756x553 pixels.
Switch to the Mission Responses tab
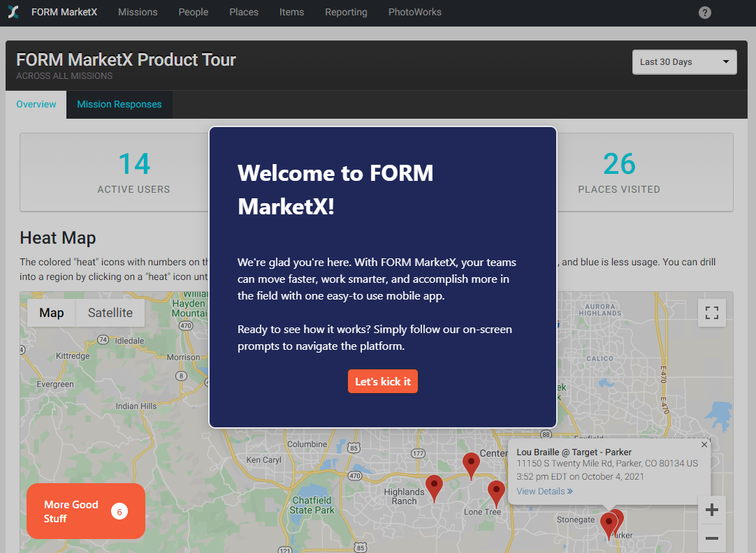point(119,104)
